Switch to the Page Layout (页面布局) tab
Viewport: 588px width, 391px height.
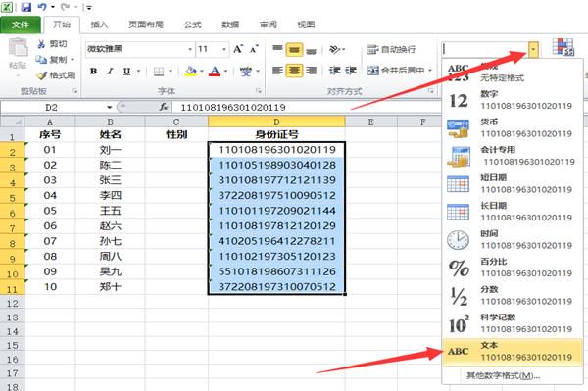(x=146, y=24)
